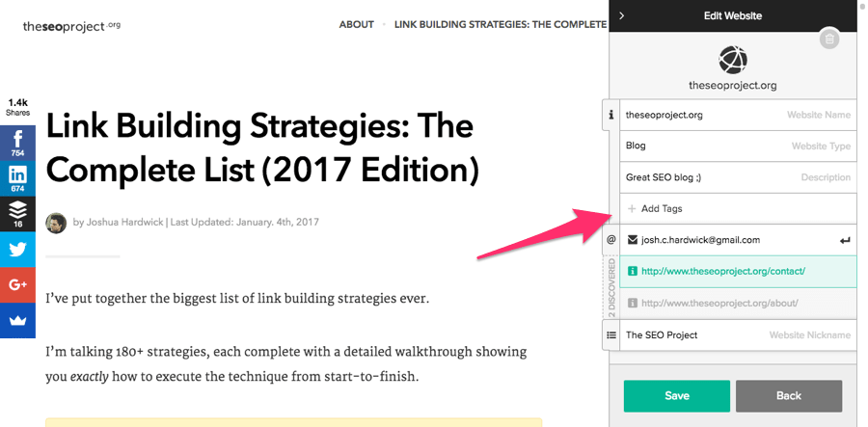The width and height of the screenshot is (868, 427).
Task: Select the discovered contact page URL
Action: [x=723, y=272]
